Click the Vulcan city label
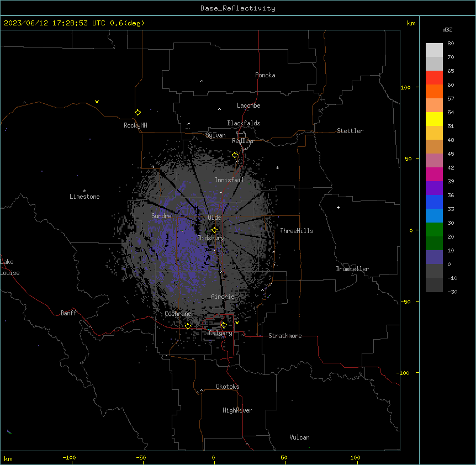The height and width of the screenshot is (465, 476). pos(300,437)
